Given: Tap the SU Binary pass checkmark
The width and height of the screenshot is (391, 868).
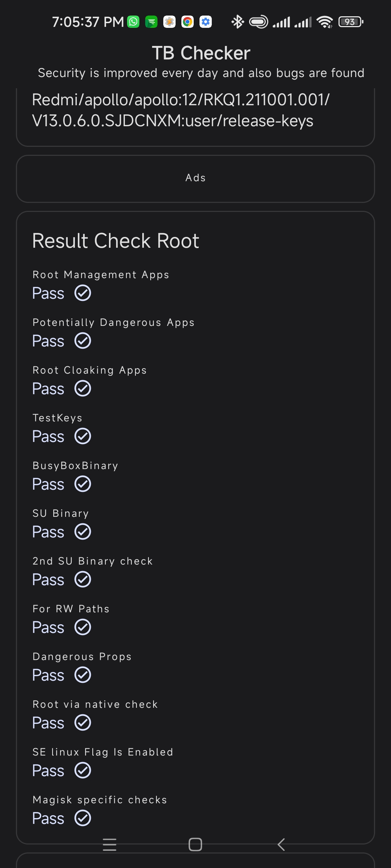Looking at the screenshot, I should point(83,532).
